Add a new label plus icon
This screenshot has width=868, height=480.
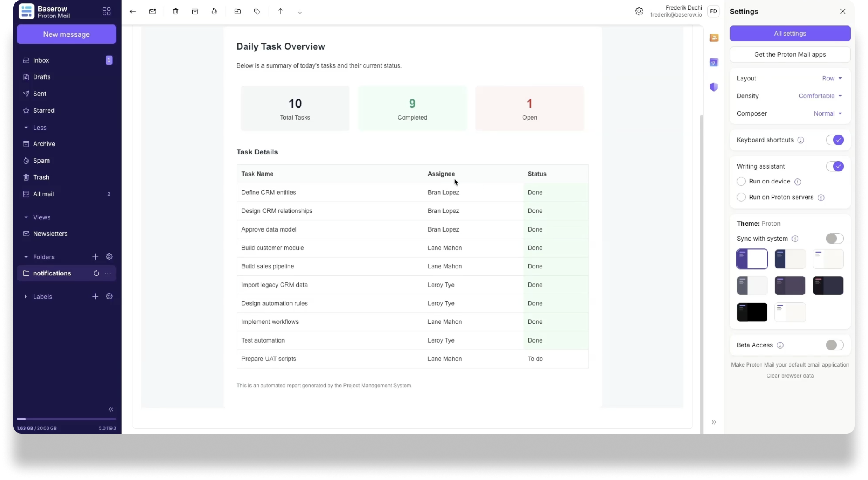coord(95,297)
